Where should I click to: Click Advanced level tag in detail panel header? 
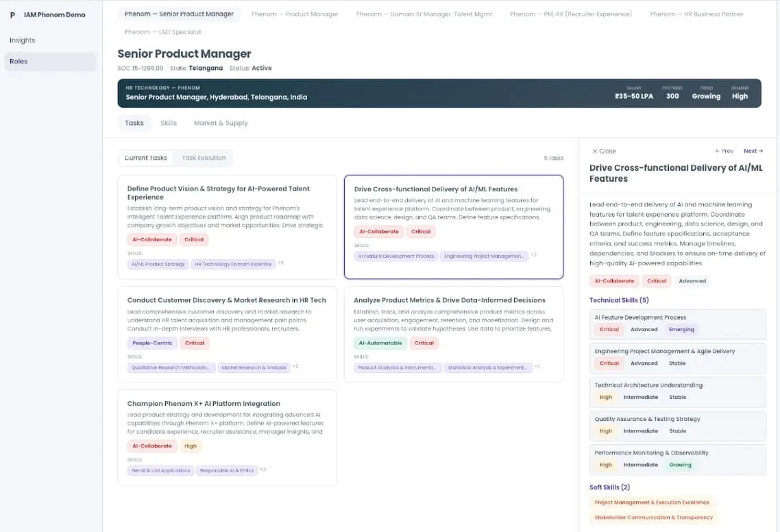692,281
